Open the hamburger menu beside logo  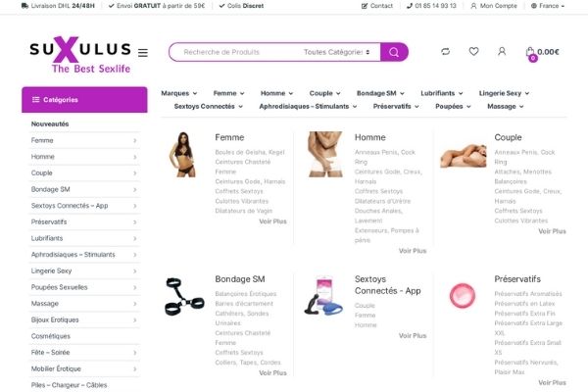(143, 53)
